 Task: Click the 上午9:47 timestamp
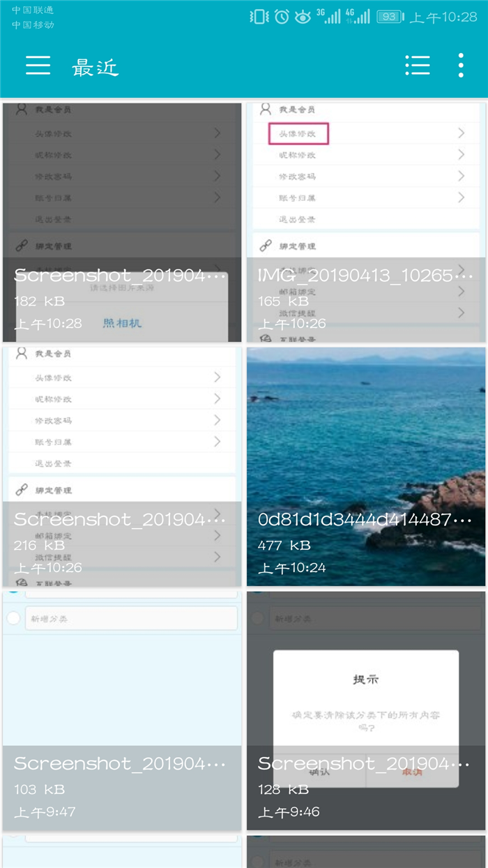[x=45, y=812]
